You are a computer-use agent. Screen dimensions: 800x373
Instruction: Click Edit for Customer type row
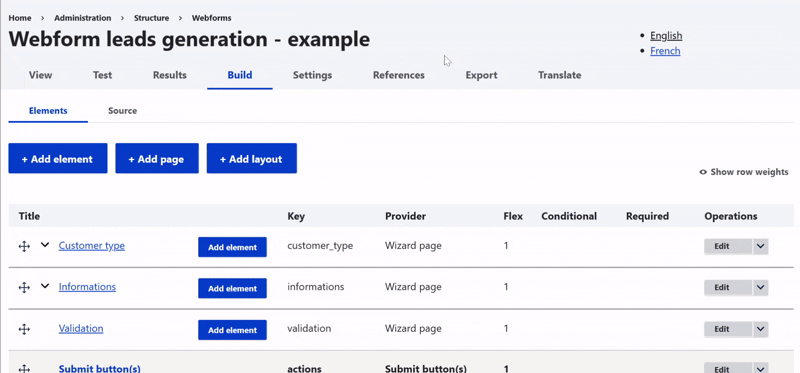pos(728,246)
